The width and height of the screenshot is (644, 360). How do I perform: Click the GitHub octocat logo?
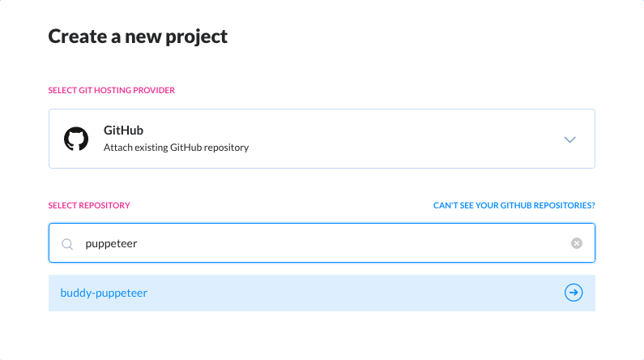pos(76,139)
